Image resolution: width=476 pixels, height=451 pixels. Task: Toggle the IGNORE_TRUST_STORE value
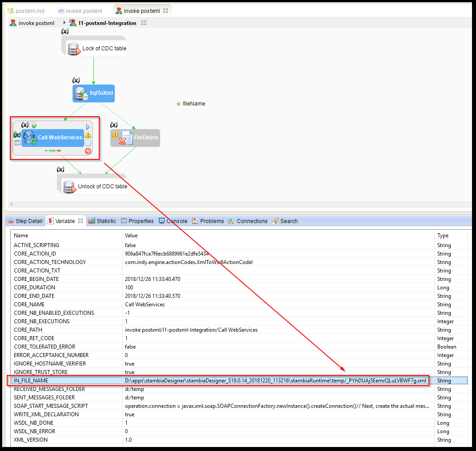click(x=130, y=372)
